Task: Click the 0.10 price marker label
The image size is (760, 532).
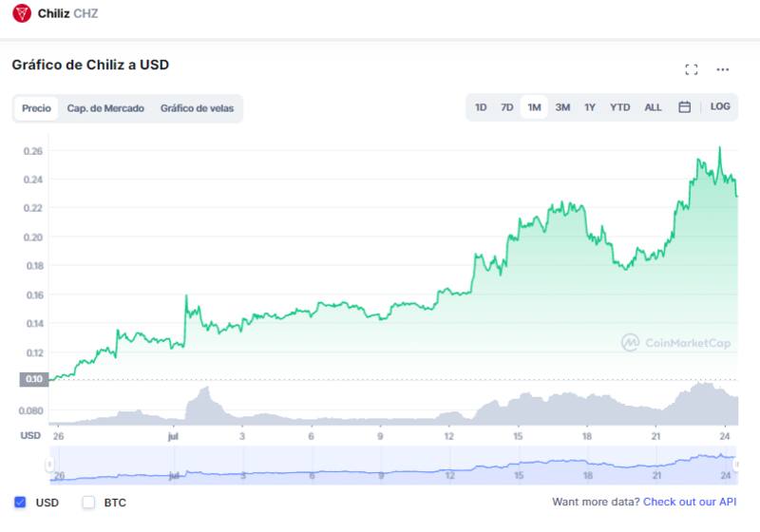Action: [x=34, y=379]
